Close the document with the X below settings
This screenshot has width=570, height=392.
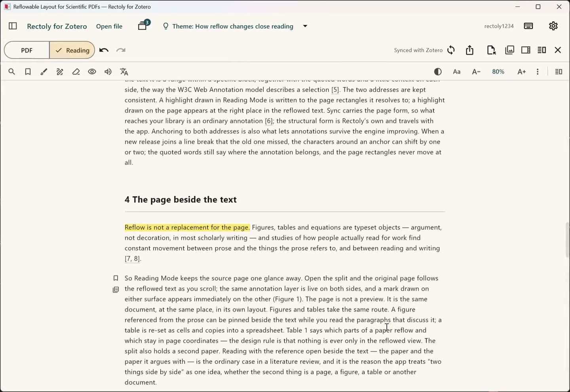click(x=558, y=50)
